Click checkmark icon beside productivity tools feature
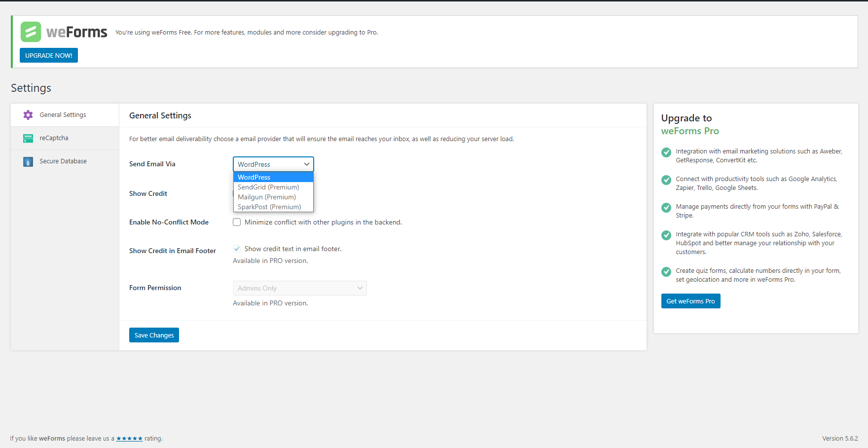Screen dimensions: 868x448 click(x=666, y=180)
